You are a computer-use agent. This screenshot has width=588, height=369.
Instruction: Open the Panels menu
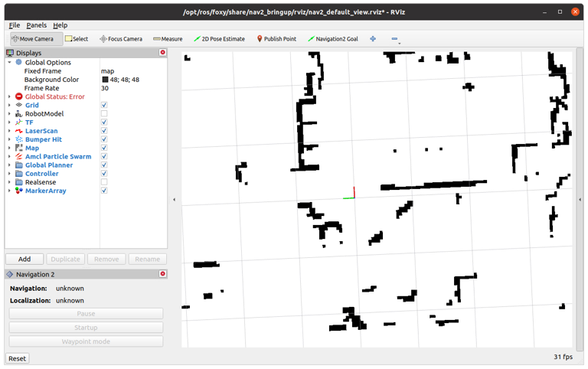click(37, 25)
